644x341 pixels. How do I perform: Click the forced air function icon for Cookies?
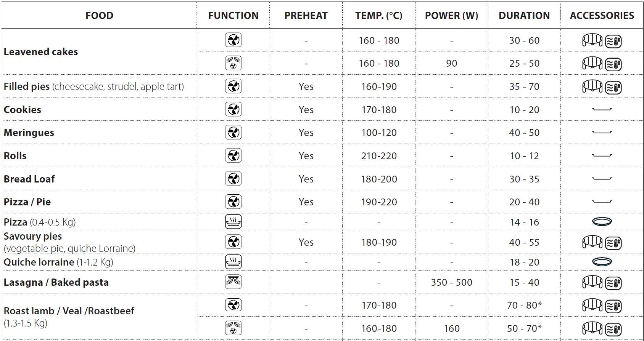coord(233,110)
